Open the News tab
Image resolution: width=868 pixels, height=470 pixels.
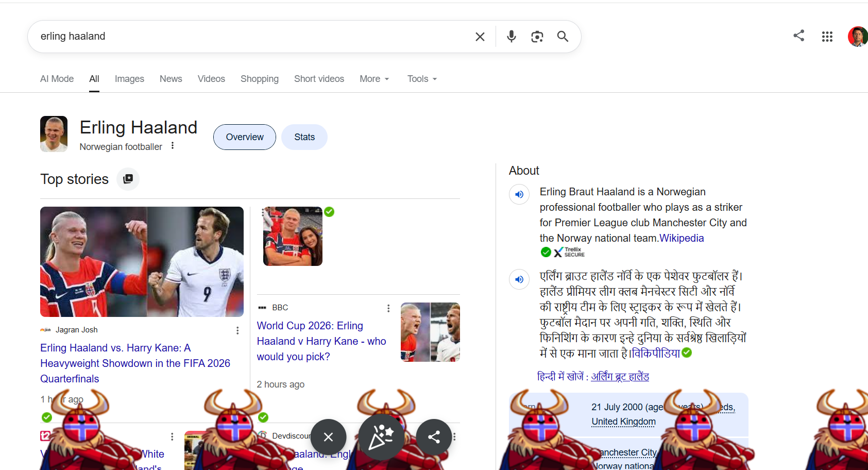click(171, 79)
